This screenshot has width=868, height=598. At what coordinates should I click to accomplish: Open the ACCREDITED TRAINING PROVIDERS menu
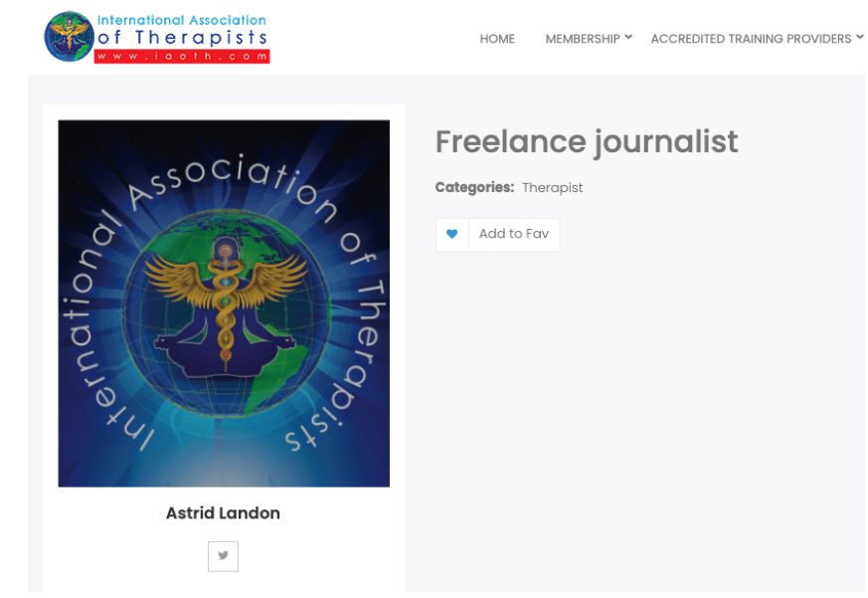pyautogui.click(x=751, y=39)
